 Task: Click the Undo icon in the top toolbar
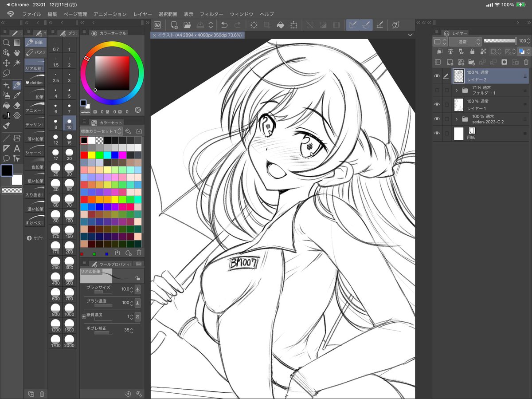coord(224,25)
